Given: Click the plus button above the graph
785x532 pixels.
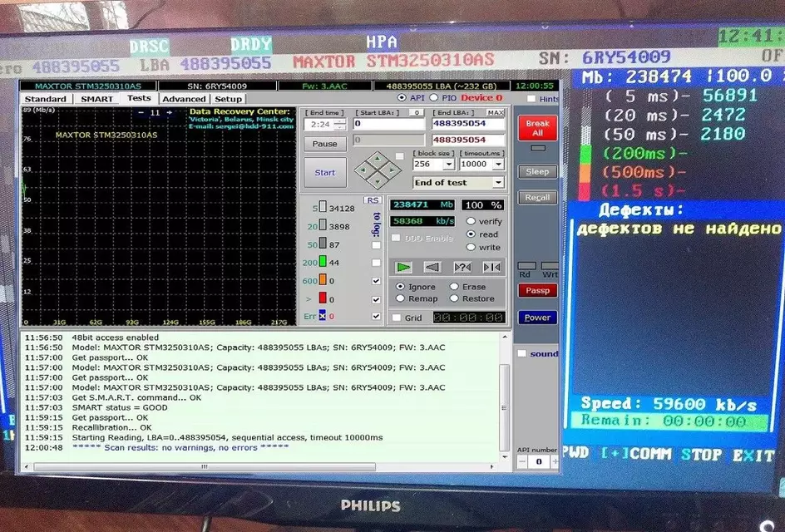Looking at the screenshot, I should (x=169, y=112).
